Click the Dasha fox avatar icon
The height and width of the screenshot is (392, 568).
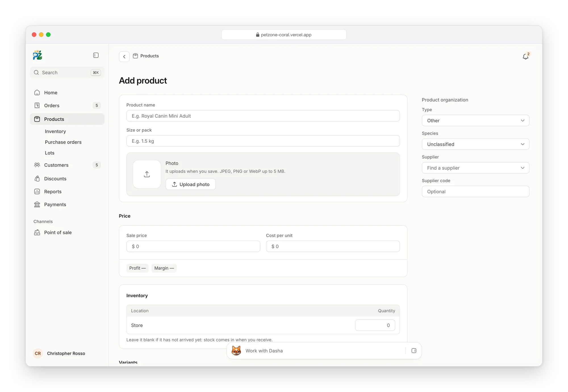(236, 351)
